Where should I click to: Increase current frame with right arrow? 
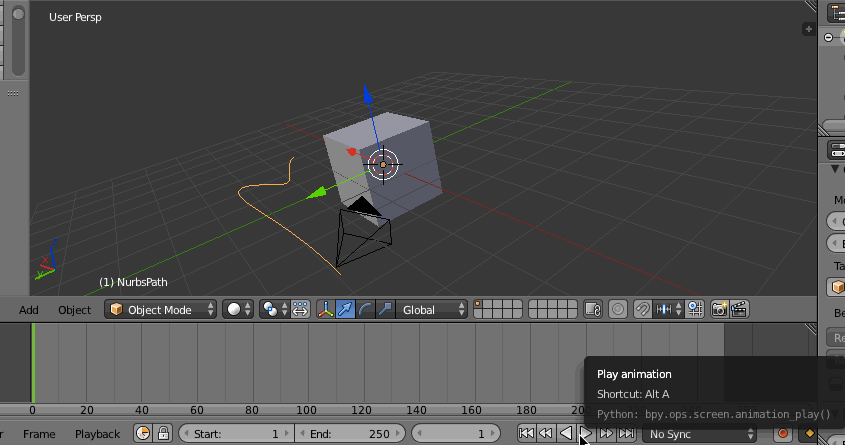click(x=493, y=434)
